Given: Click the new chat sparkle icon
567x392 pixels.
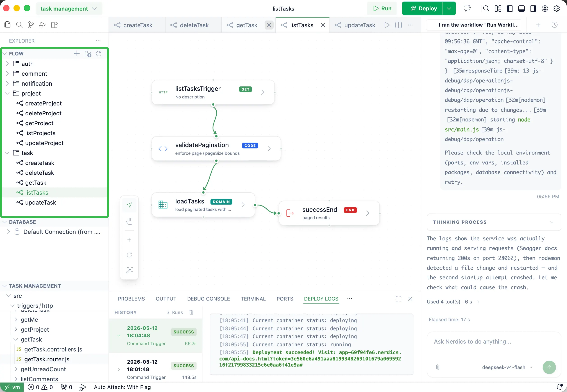Looking at the screenshot, I should (x=467, y=8).
